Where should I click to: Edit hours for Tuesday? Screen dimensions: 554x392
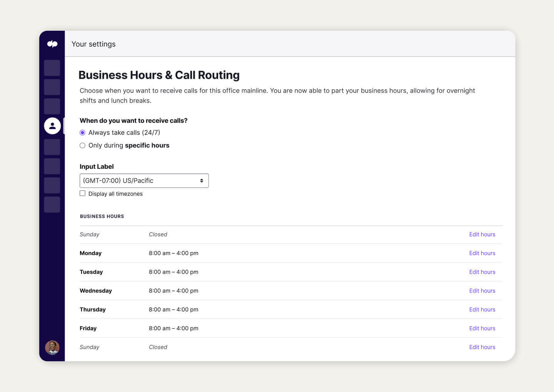point(482,272)
